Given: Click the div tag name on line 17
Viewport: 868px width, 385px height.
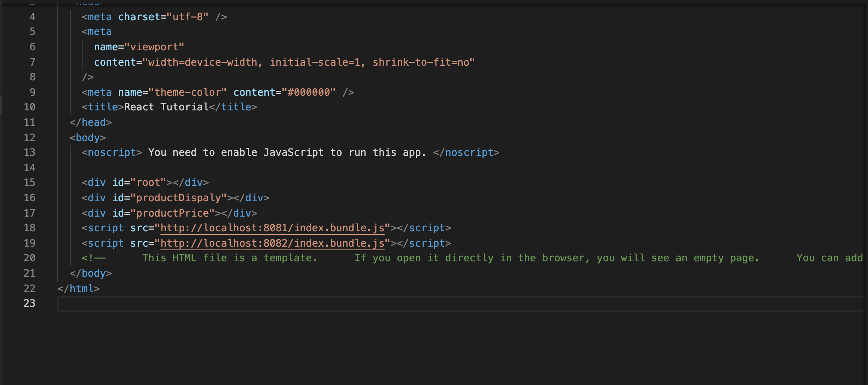Looking at the screenshot, I should (97, 213).
